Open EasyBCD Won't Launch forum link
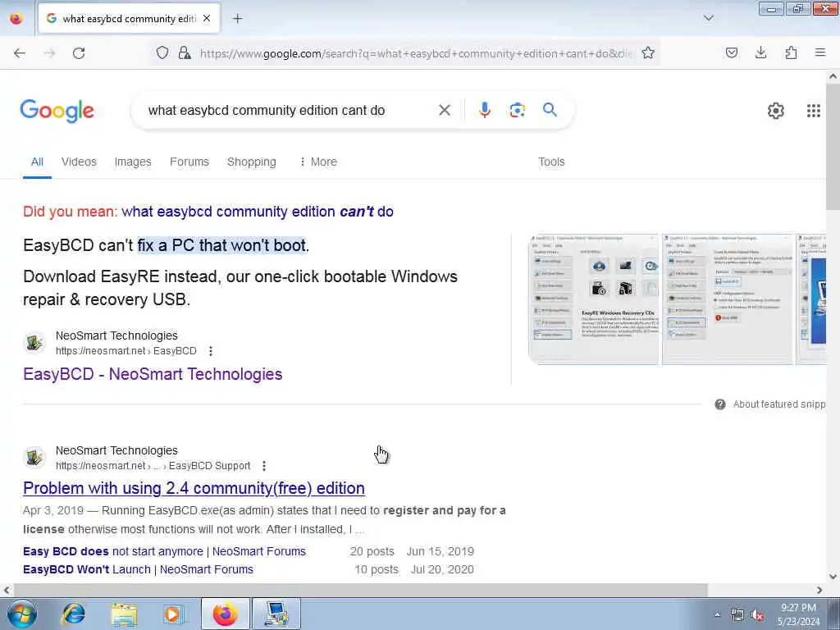840x630 pixels. click(138, 569)
